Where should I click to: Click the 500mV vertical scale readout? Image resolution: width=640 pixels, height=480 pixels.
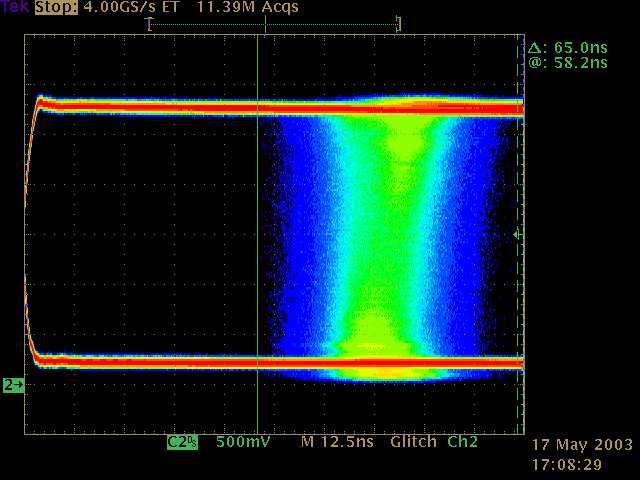pos(243,442)
